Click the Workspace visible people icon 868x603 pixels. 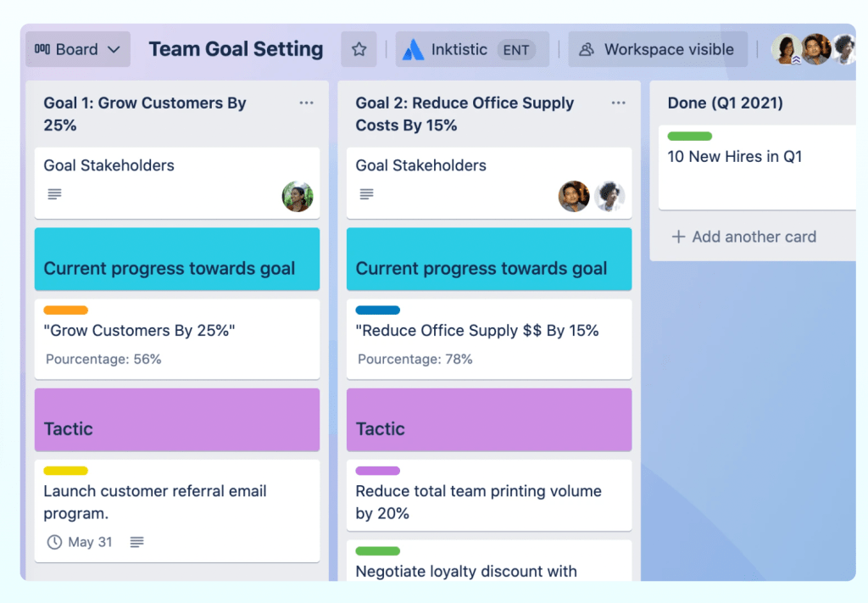coord(586,49)
